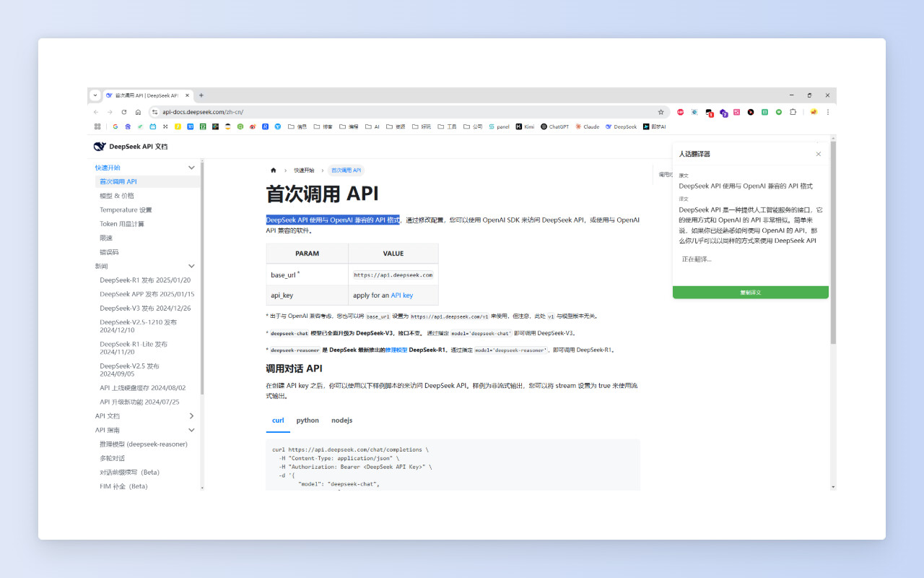Click the API key link in table
Viewport: 924px width, 578px height.
[402, 296]
